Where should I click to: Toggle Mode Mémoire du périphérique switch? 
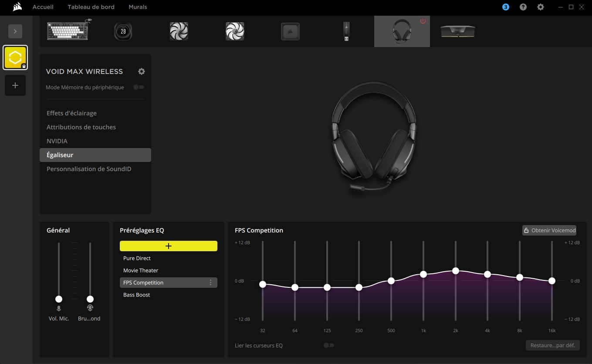coord(139,87)
